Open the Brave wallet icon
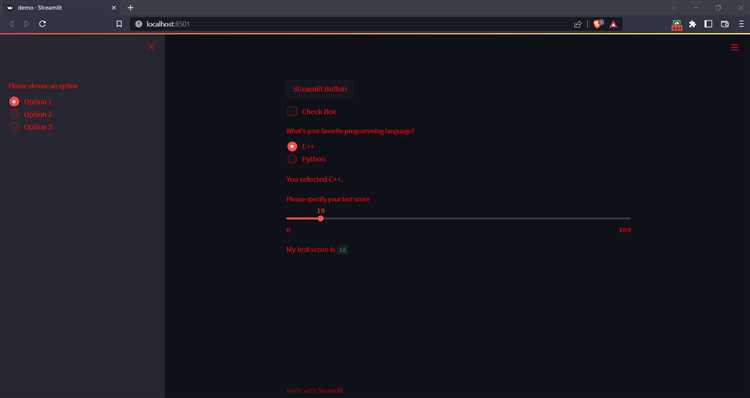 point(725,24)
